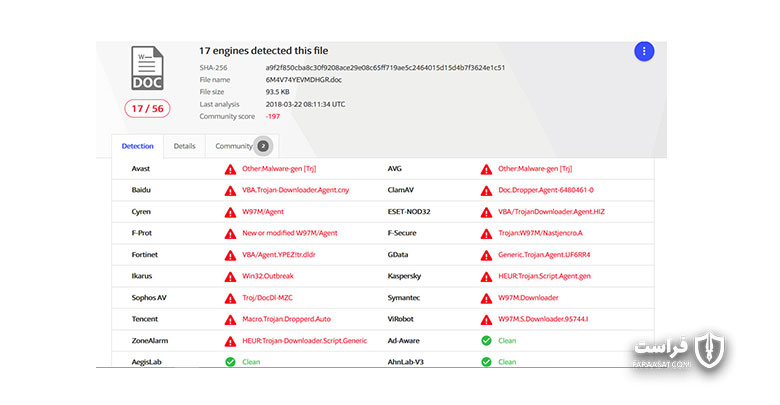Click the red warning icon for Cyren

pos(230,212)
